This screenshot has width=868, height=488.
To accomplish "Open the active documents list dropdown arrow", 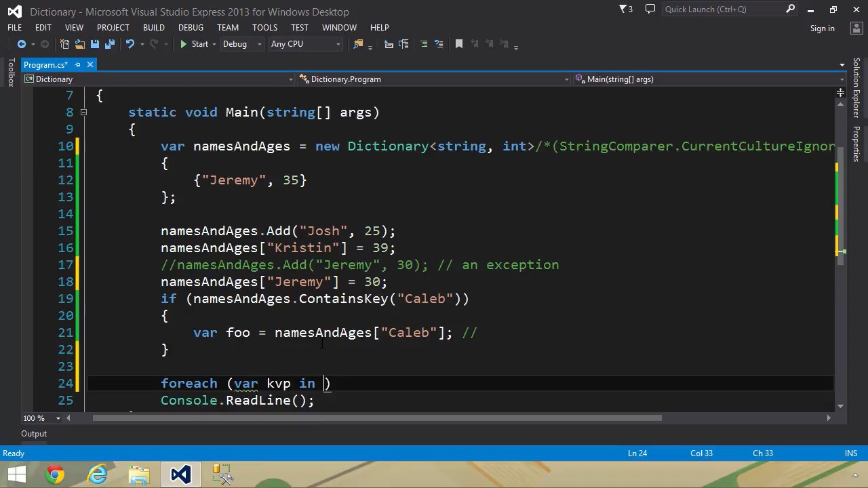I will [x=842, y=65].
